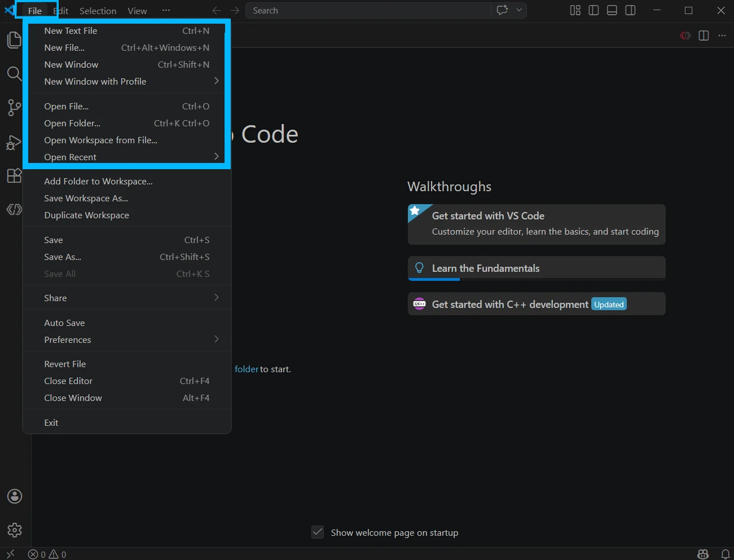Open Get started with VS Code walkthrough
This screenshot has width=734, height=560.
(537, 224)
